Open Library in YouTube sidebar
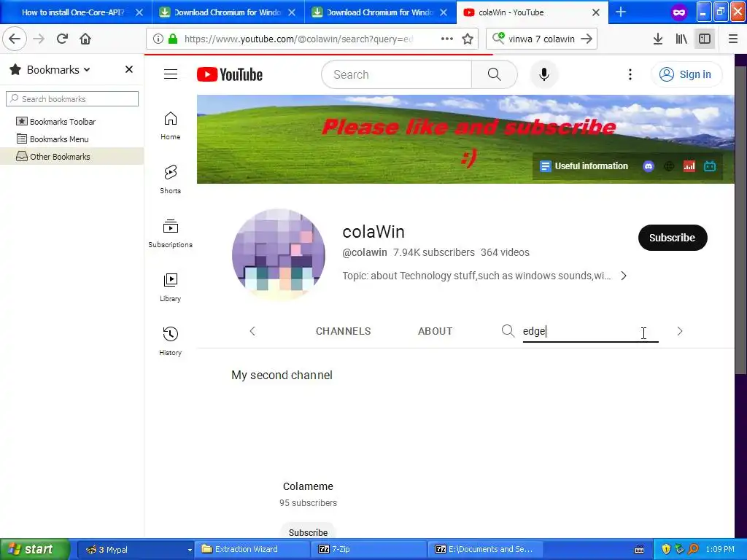This screenshot has width=747, height=560. click(171, 287)
